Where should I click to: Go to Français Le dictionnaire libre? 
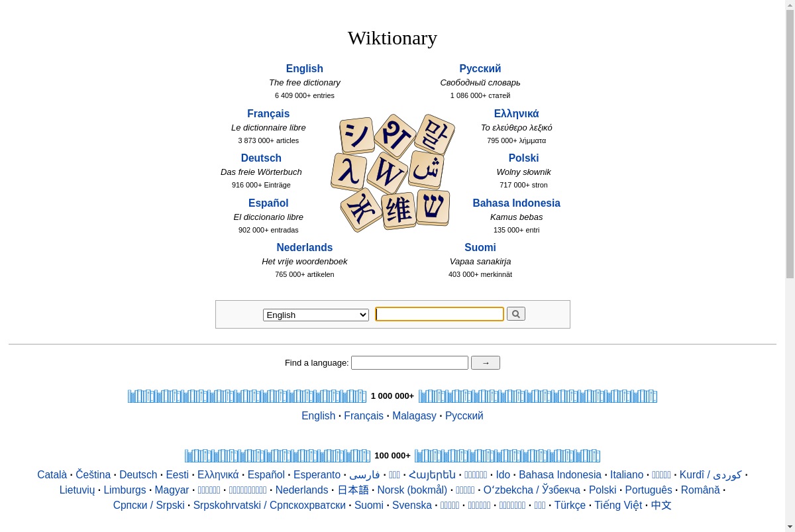(268, 114)
